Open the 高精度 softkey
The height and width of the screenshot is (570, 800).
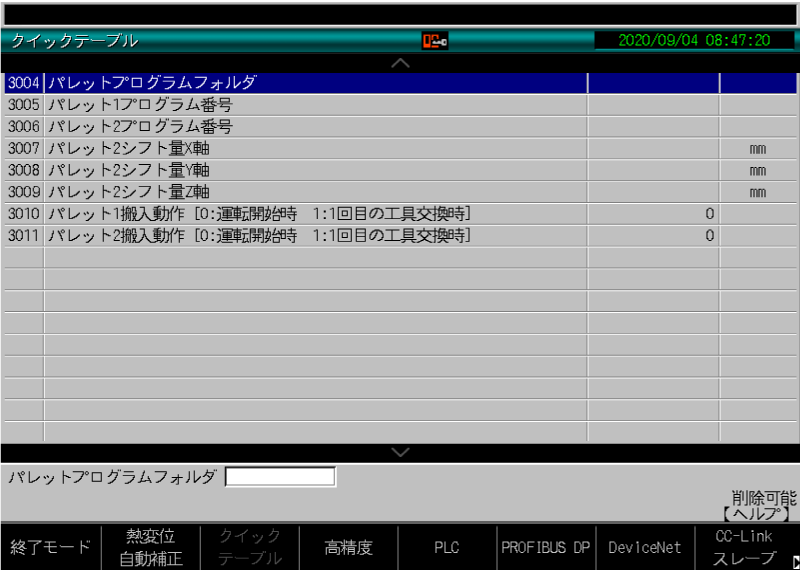click(x=348, y=548)
